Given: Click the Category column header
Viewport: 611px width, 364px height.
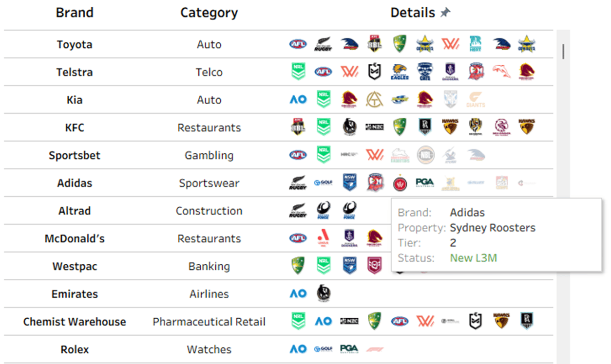Looking at the screenshot, I should 209,13.
